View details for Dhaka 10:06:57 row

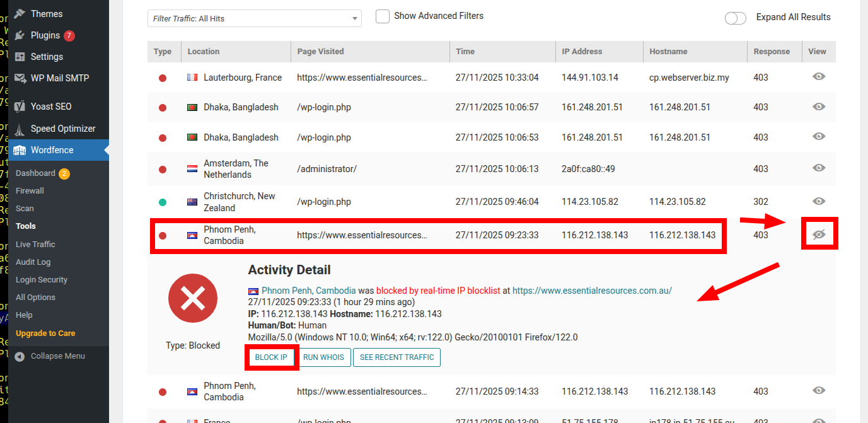(x=819, y=107)
